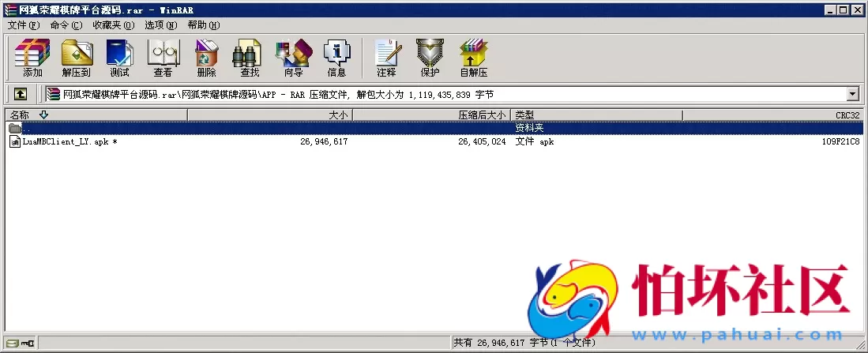The image size is (868, 353).
Task: Open the 文件(F) menu
Action: click(x=23, y=25)
